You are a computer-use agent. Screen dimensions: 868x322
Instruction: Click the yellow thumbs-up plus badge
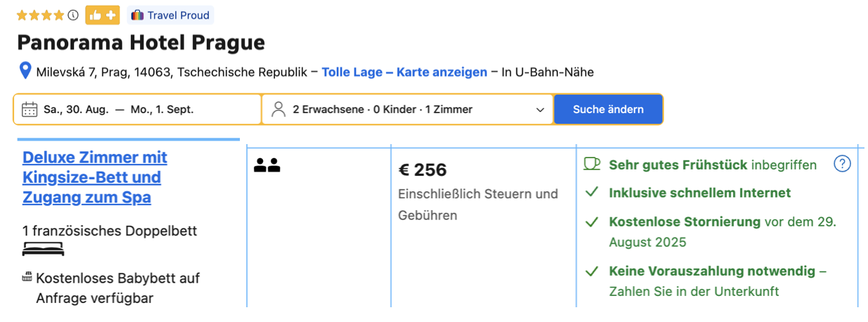click(103, 15)
